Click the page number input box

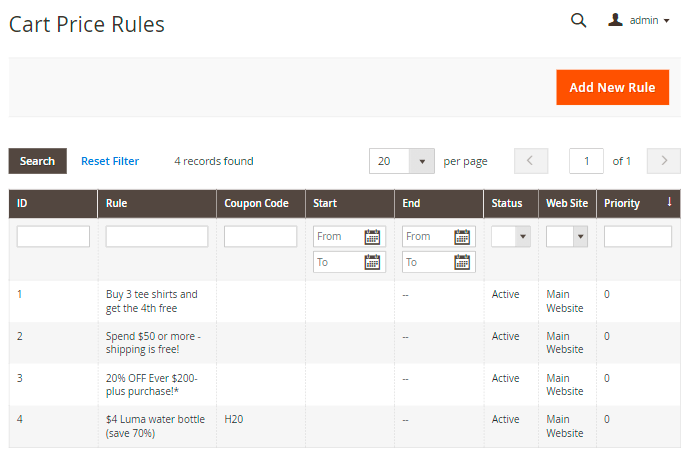[586, 161]
